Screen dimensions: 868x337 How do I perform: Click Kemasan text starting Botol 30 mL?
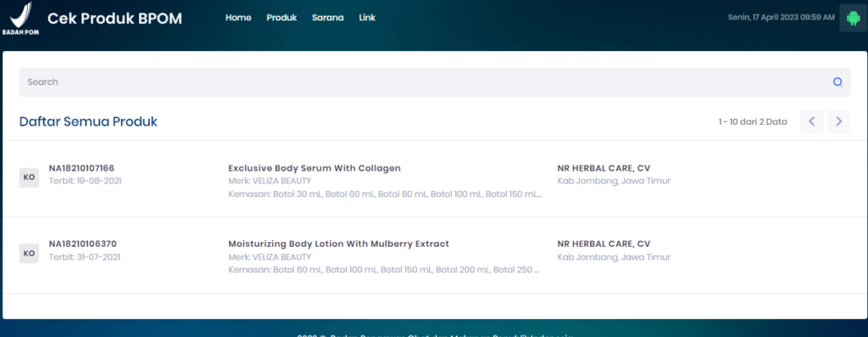tap(385, 194)
